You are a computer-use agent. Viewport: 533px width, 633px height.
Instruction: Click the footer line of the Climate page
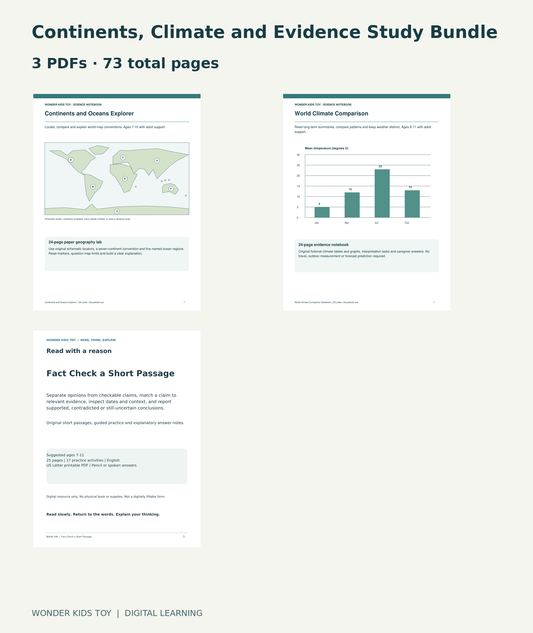[326, 302]
